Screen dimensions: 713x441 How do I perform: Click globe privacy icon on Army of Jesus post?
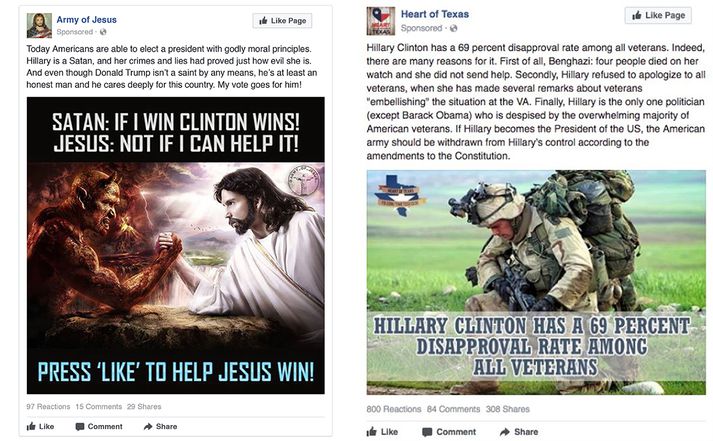tap(103, 32)
